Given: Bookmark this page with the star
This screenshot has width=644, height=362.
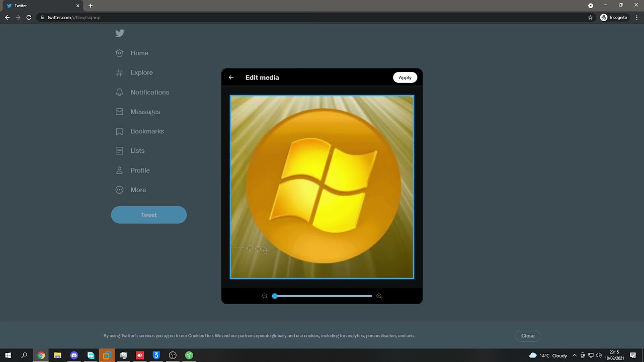Looking at the screenshot, I should tap(590, 18).
